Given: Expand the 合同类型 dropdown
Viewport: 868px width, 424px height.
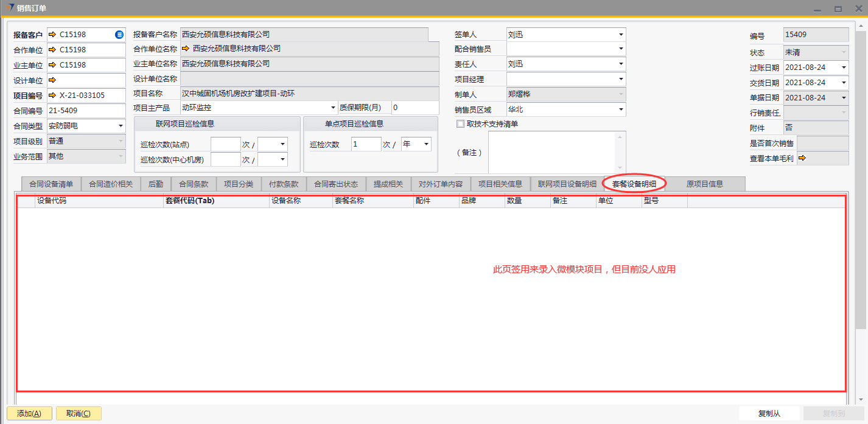Looking at the screenshot, I should [x=121, y=126].
